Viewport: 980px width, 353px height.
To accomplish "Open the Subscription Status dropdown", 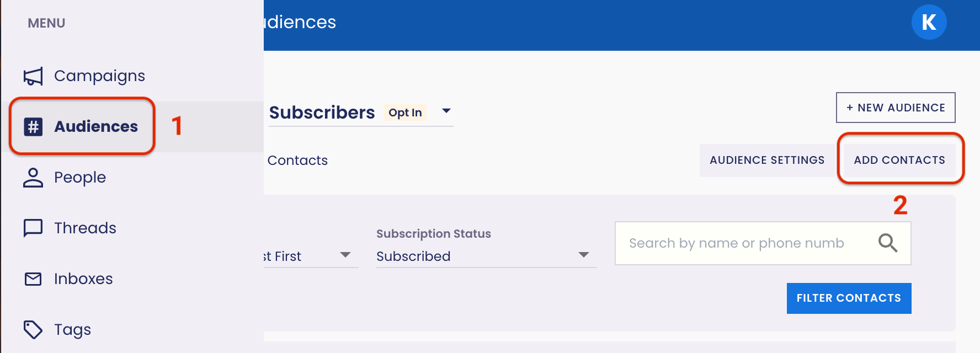I will 486,256.
